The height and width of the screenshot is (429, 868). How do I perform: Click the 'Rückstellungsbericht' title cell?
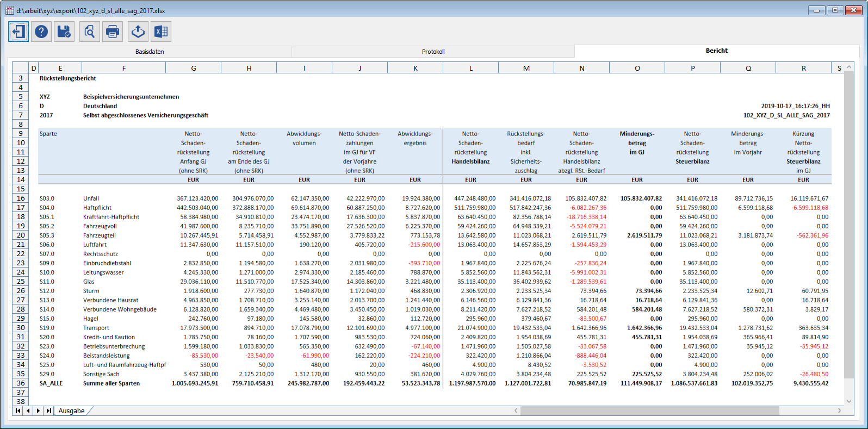click(x=67, y=78)
